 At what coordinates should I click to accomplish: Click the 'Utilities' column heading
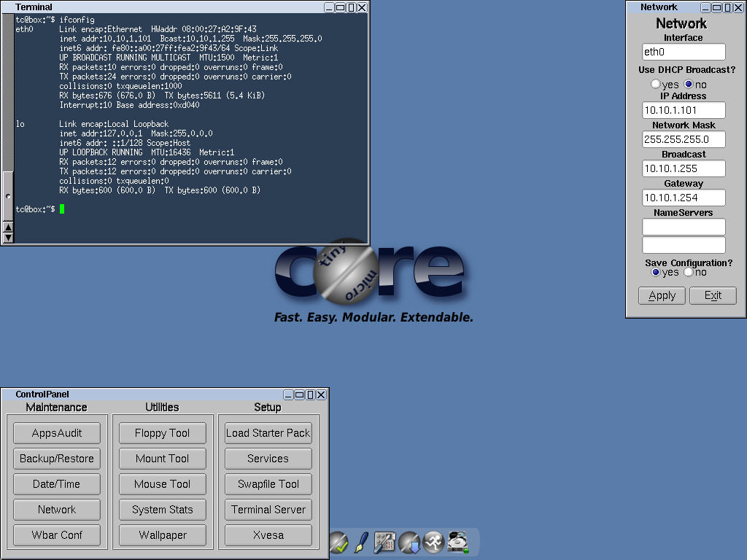point(163,408)
